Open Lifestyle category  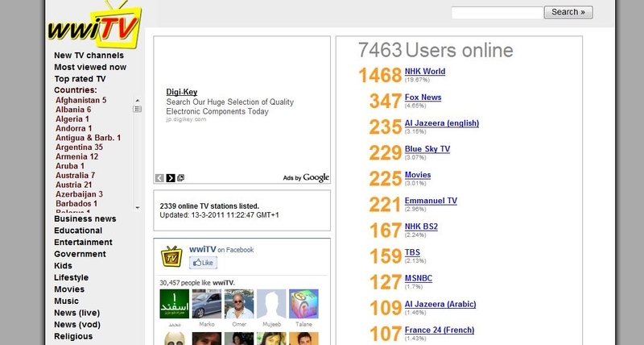click(71, 277)
